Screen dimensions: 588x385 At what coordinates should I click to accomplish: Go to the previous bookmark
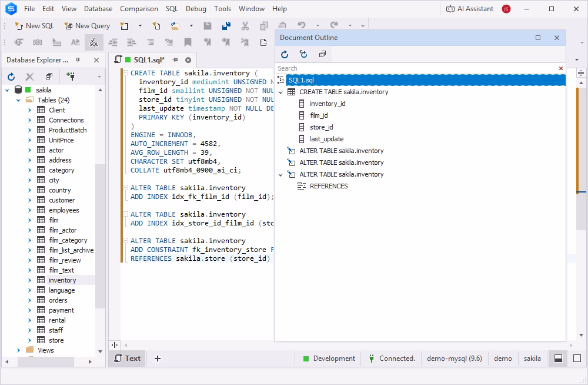(207, 42)
